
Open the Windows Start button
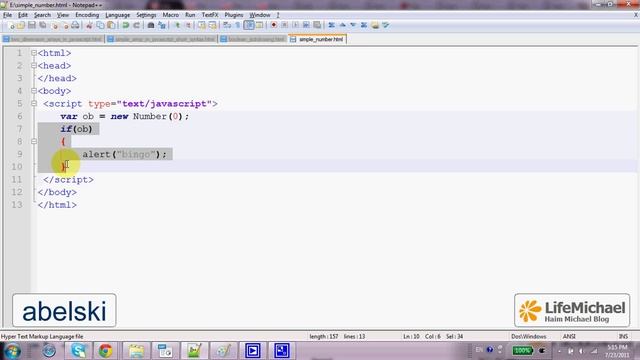click(12, 351)
